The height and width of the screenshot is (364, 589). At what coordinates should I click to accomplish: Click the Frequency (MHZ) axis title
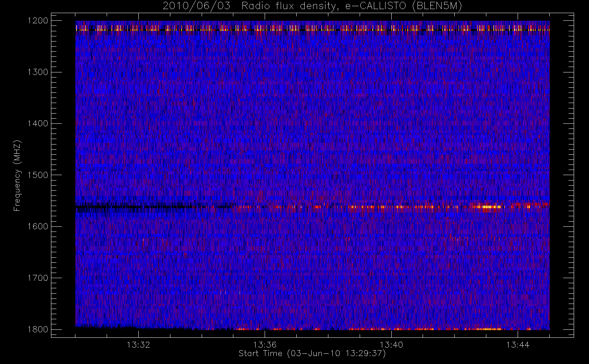point(17,175)
